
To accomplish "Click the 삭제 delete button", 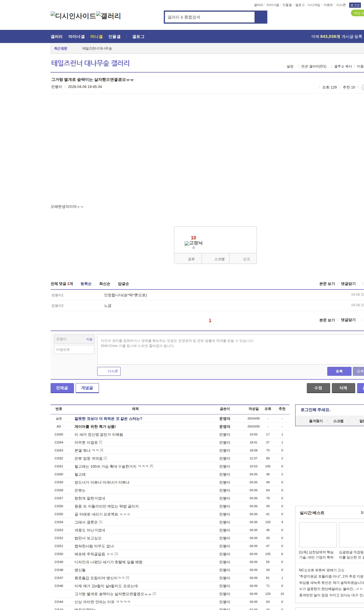I will coord(343,388).
